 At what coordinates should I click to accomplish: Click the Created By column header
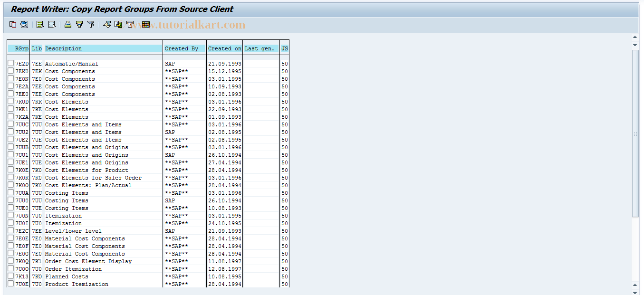(x=184, y=48)
